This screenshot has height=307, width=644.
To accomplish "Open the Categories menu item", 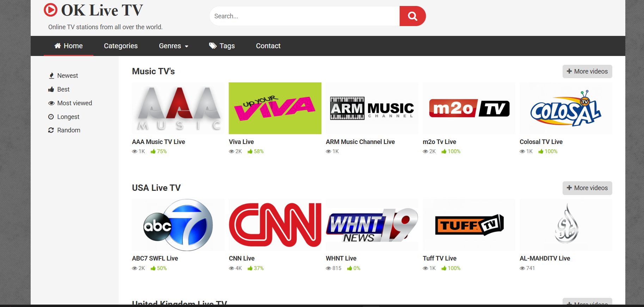I will point(121,46).
